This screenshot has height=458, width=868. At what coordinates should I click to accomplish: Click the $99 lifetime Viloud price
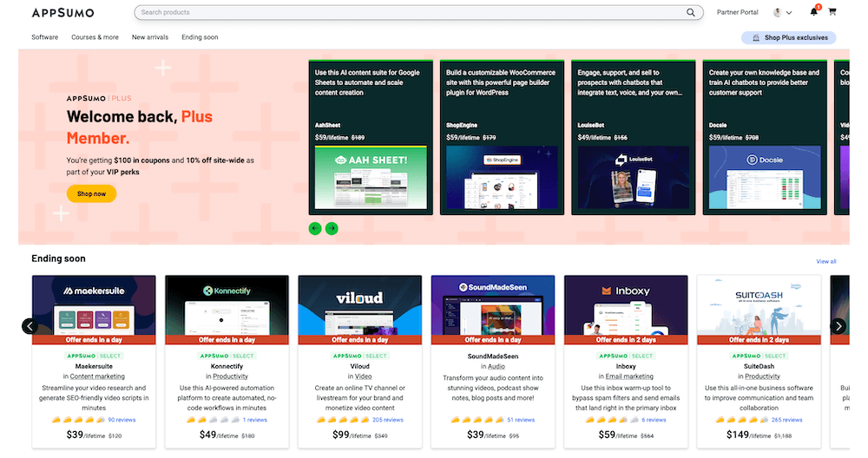click(352, 435)
